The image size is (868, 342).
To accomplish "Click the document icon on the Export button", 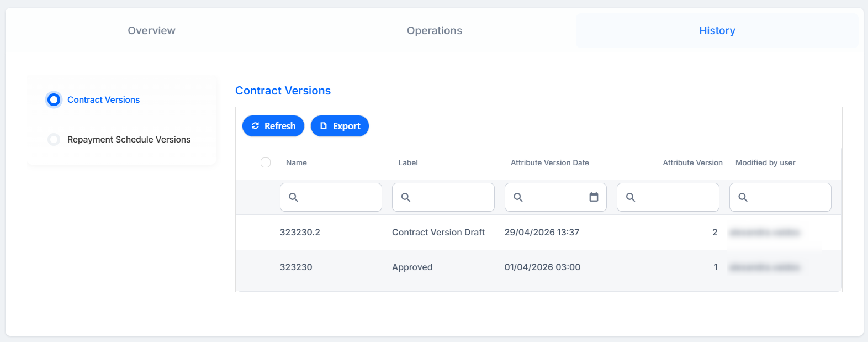I will (324, 126).
